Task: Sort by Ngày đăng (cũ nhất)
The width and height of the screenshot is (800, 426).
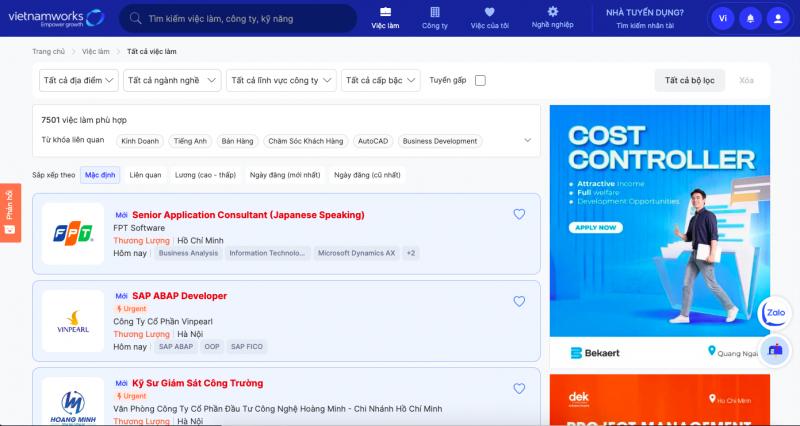Action: 367,175
